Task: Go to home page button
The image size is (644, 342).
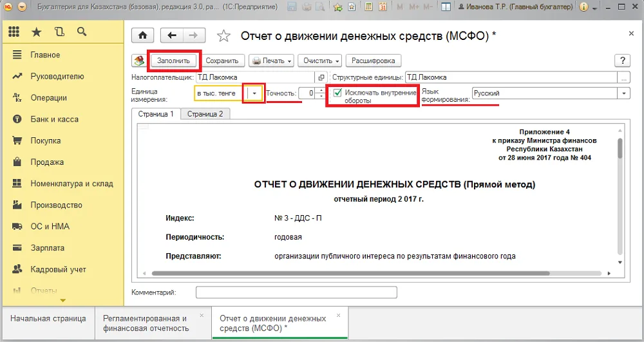Action: tap(142, 35)
